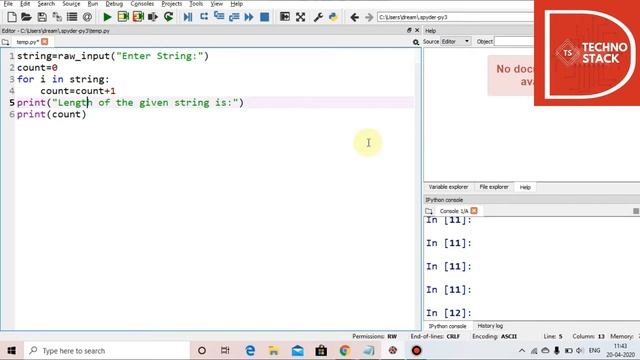Go back with left arrow

point(354,17)
